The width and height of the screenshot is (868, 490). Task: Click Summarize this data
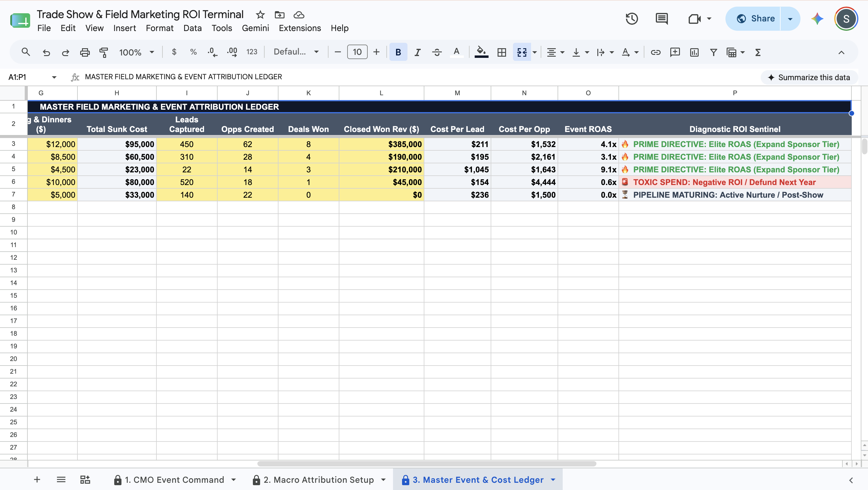coord(809,77)
